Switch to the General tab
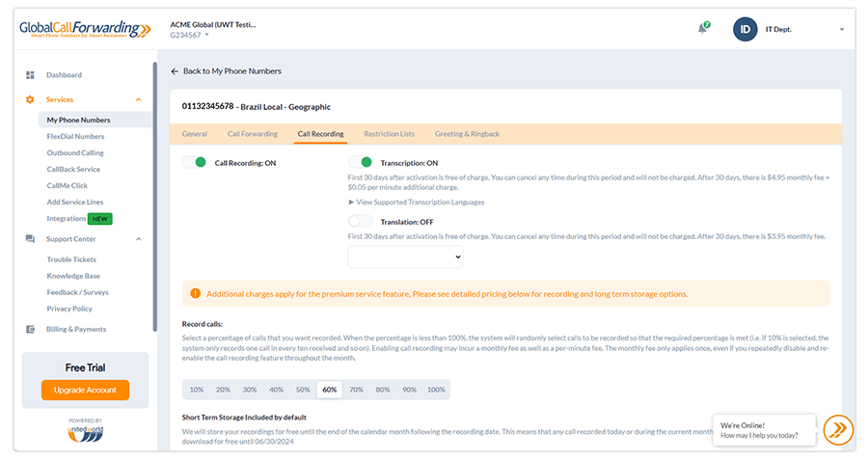868x461 pixels. click(x=194, y=134)
